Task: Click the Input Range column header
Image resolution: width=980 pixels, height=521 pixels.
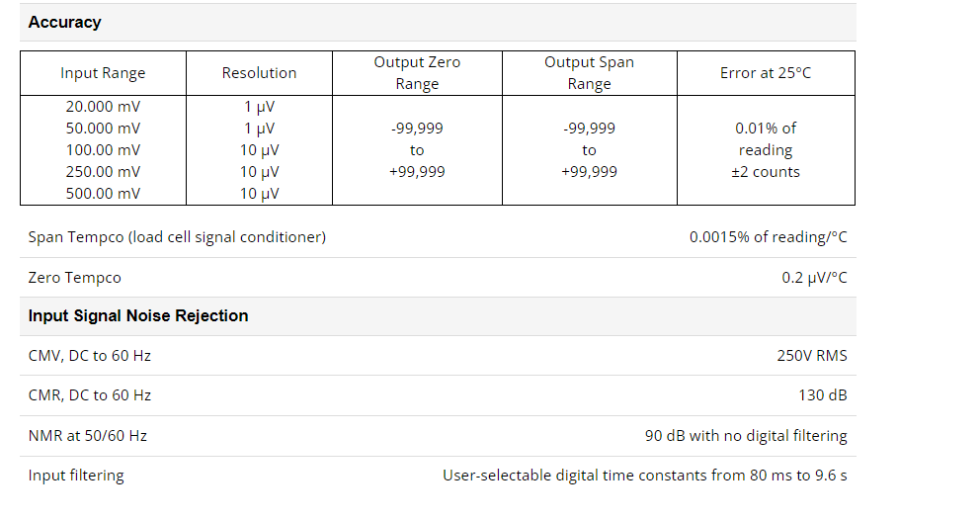Action: click(103, 73)
